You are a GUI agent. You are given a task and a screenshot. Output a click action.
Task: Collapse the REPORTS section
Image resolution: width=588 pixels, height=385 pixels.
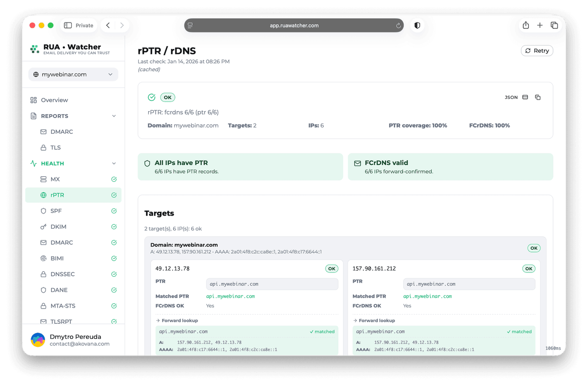(114, 116)
